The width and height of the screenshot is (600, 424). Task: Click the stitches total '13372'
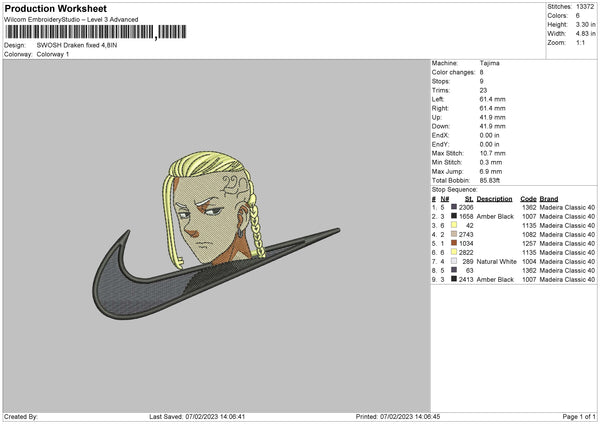pos(585,7)
